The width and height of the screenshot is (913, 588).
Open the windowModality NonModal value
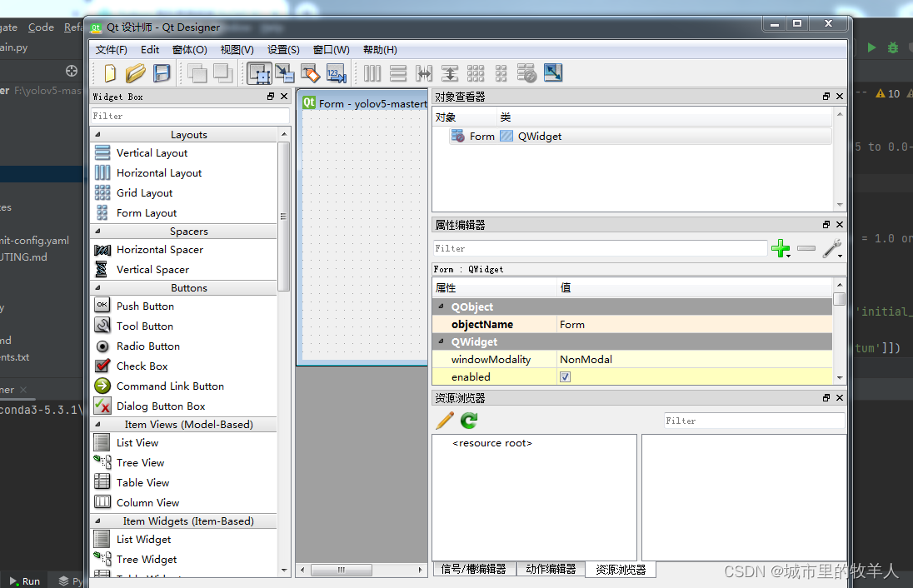point(695,359)
